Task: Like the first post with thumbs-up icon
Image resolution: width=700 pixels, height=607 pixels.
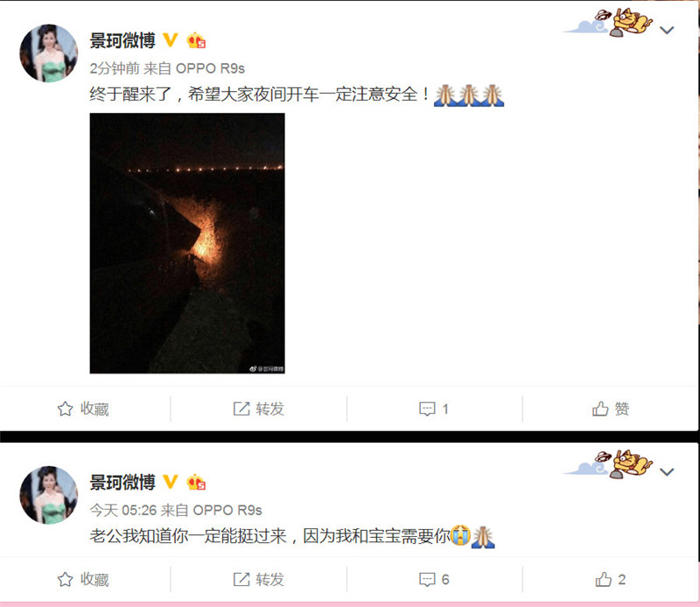Action: pyautogui.click(x=600, y=408)
